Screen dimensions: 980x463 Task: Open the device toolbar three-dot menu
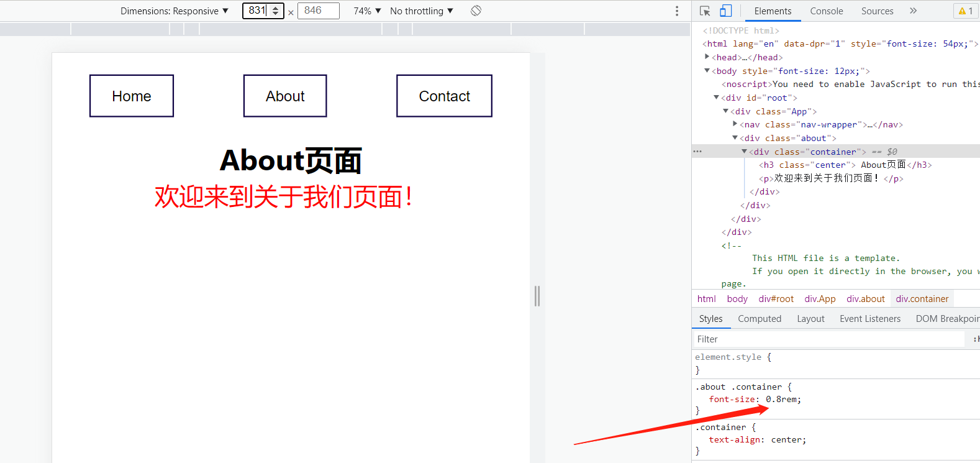click(x=677, y=11)
